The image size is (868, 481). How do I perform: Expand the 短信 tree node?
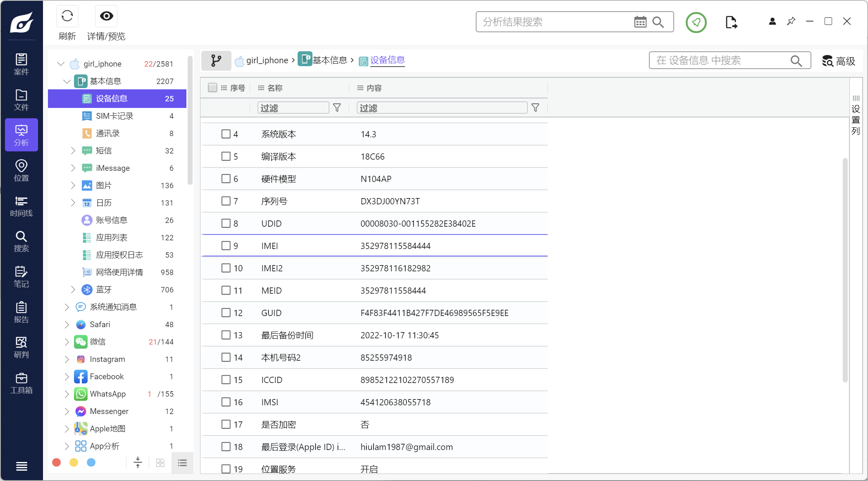pos(73,151)
